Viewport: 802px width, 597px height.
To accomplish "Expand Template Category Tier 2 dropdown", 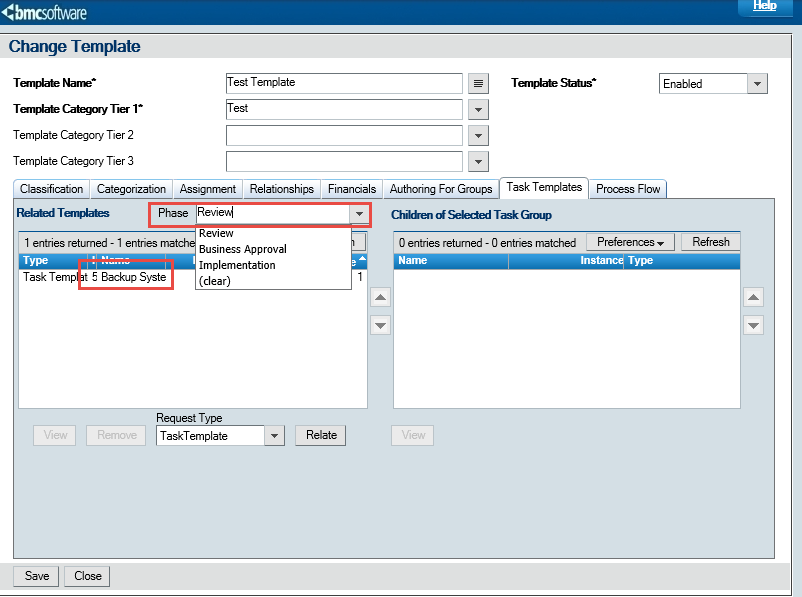I will 479,135.
